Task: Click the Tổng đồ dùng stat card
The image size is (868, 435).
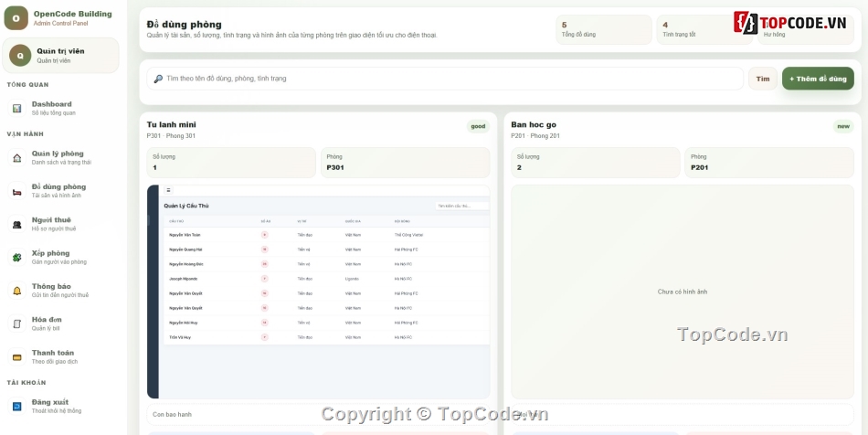Action: pos(603,29)
